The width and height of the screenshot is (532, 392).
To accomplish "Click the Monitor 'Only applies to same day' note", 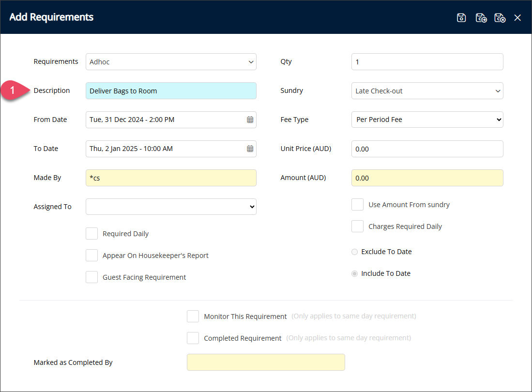I will 354,316.
